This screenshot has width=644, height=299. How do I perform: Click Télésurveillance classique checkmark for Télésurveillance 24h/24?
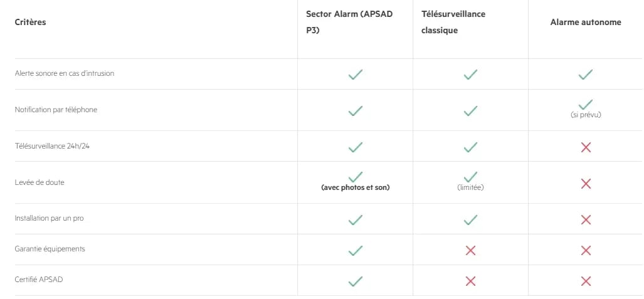click(470, 147)
